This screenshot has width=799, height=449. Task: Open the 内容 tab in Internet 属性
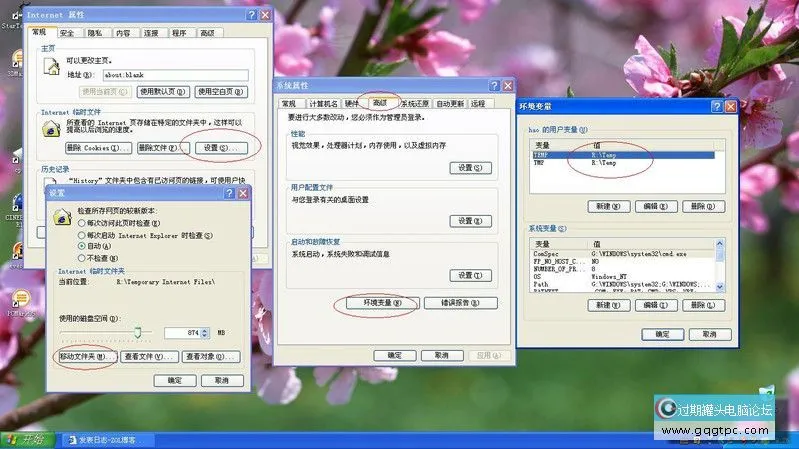(x=123, y=33)
